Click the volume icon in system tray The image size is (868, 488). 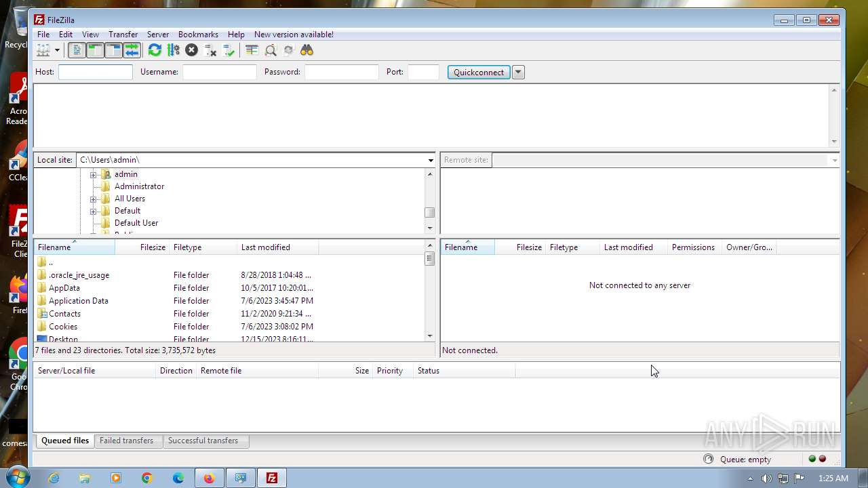(766, 479)
